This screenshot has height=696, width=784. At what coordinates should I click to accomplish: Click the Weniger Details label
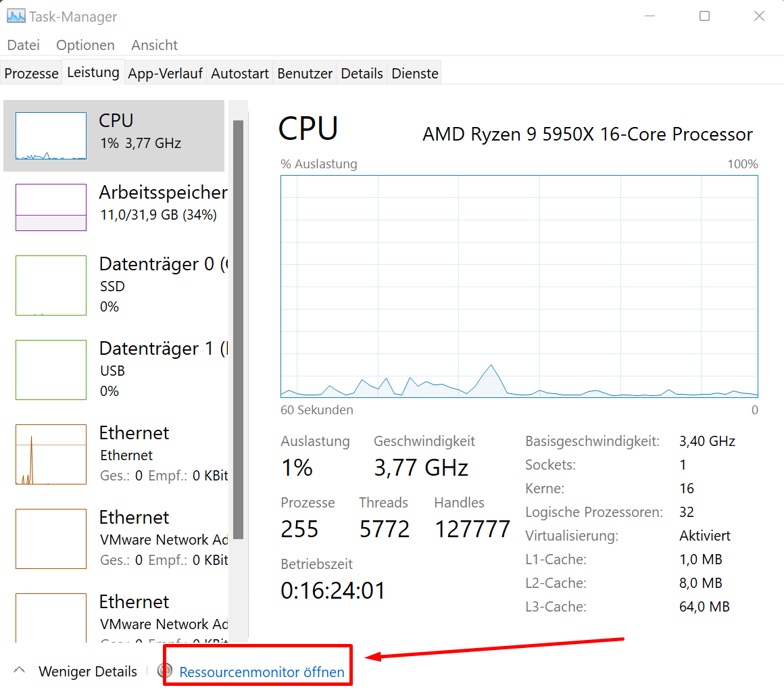coord(87,672)
